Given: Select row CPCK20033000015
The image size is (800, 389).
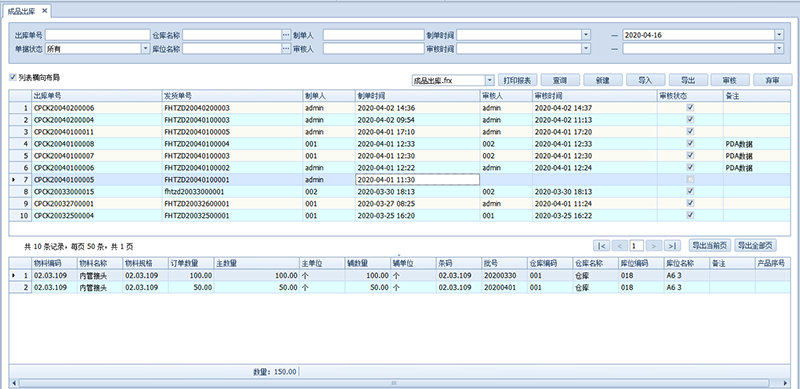Looking at the screenshot, I should [x=400, y=191].
